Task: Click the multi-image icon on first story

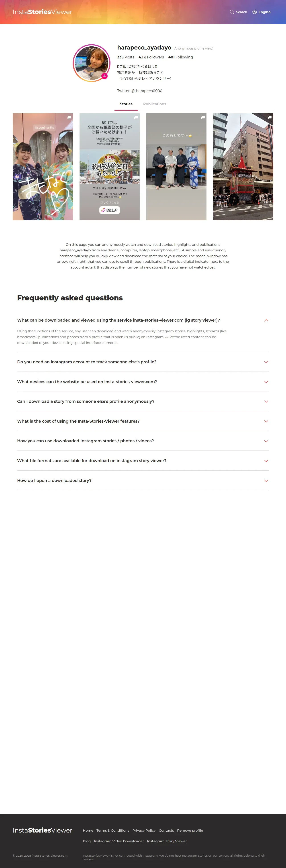Action: [69, 118]
